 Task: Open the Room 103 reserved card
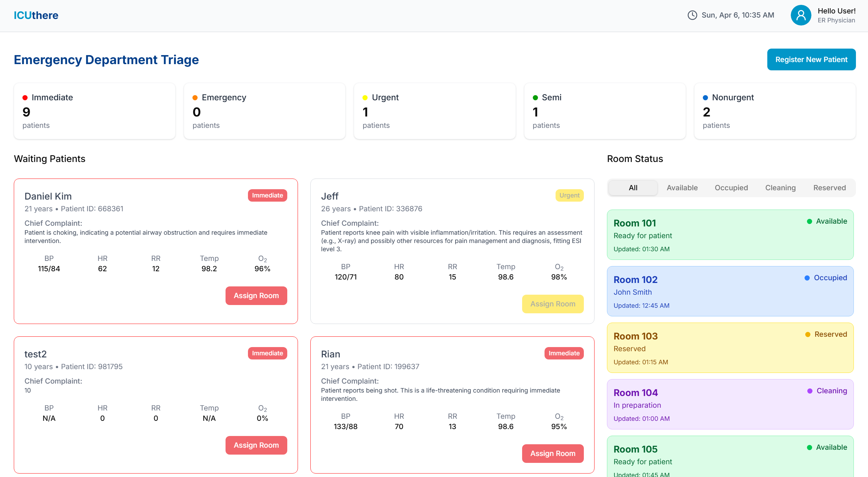click(730, 348)
